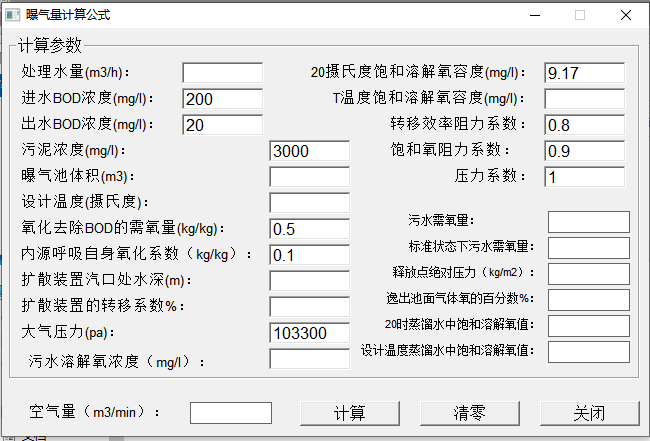Click the 转移效率阻力系数 field showing 0.8
The height and width of the screenshot is (441, 650).
click(584, 125)
